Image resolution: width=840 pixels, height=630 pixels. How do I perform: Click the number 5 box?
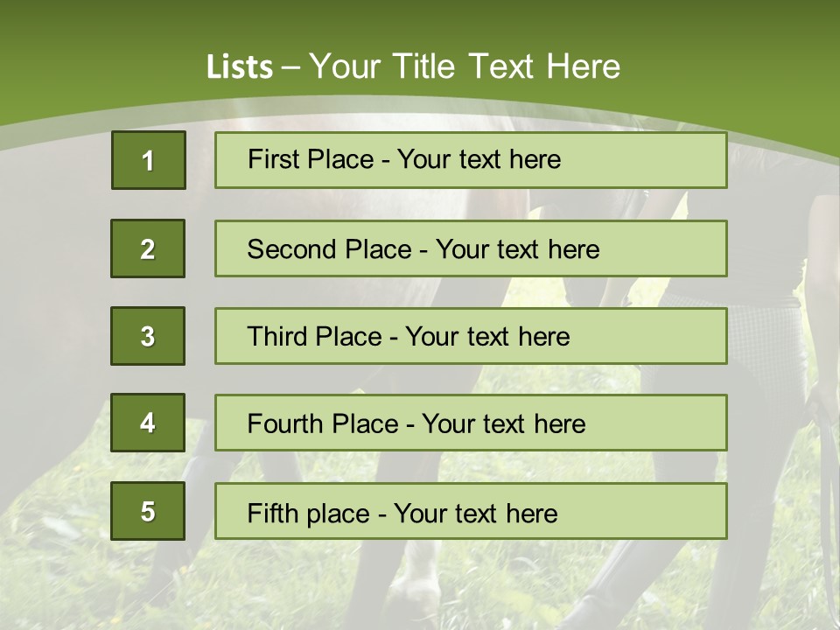pos(148,511)
